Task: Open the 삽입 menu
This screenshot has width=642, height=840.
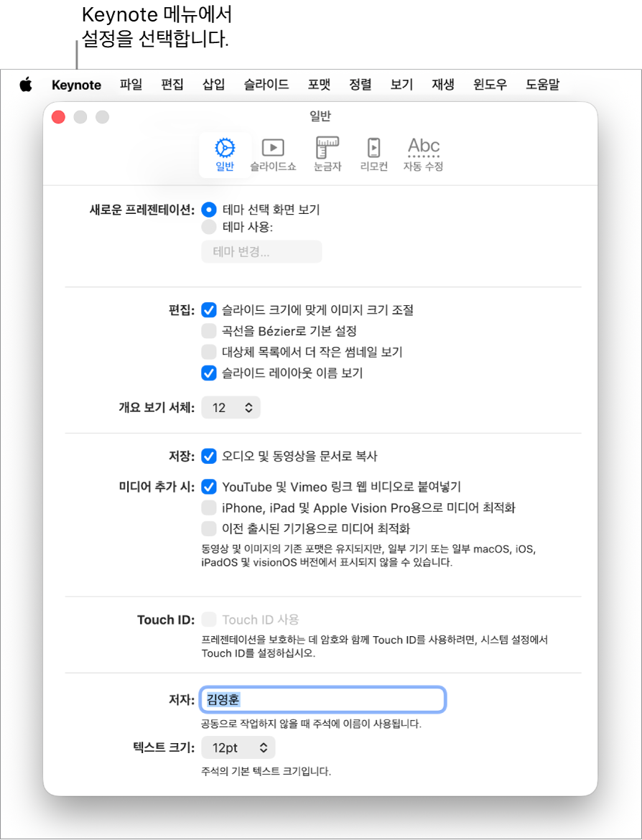Action: pyautogui.click(x=214, y=85)
